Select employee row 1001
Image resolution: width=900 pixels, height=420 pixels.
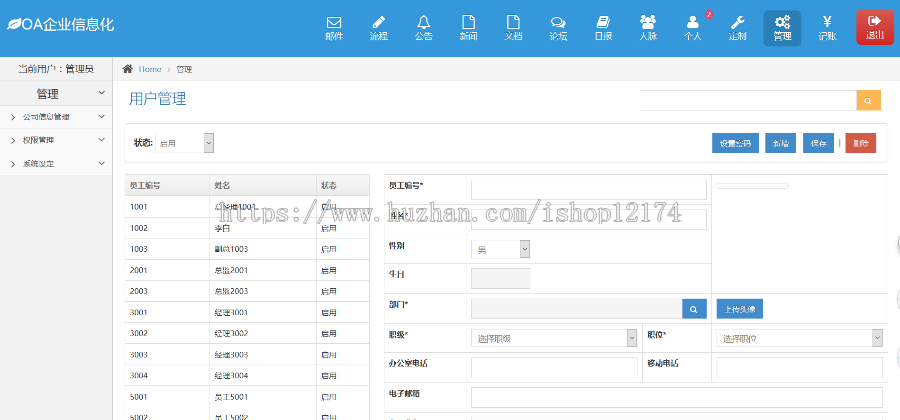point(247,207)
